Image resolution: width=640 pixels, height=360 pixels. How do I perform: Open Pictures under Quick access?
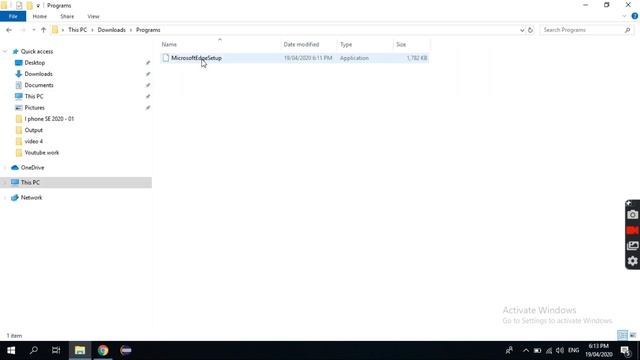(x=34, y=108)
